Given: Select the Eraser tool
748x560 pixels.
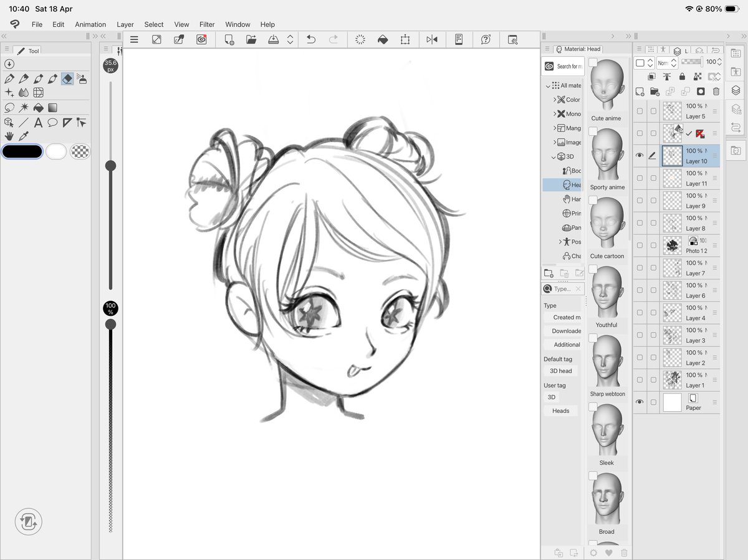Looking at the screenshot, I should 67,78.
